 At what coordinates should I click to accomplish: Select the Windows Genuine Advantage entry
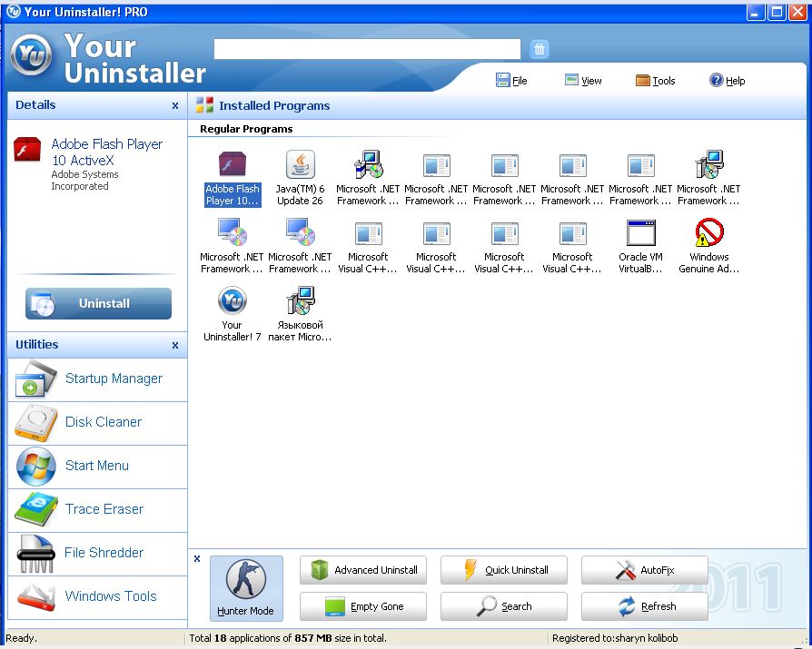[709, 247]
